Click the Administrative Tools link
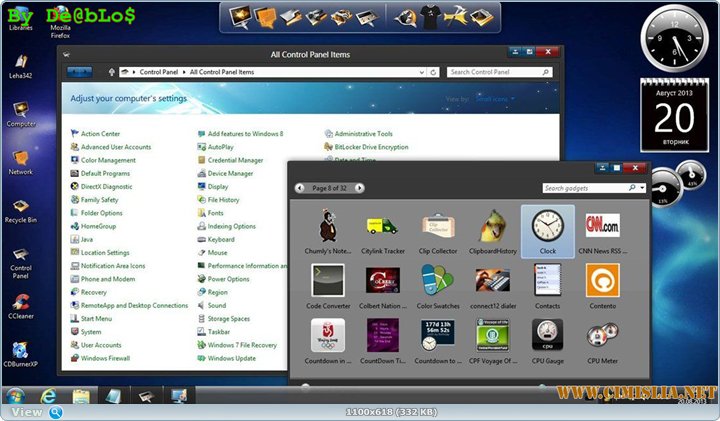 [363, 134]
